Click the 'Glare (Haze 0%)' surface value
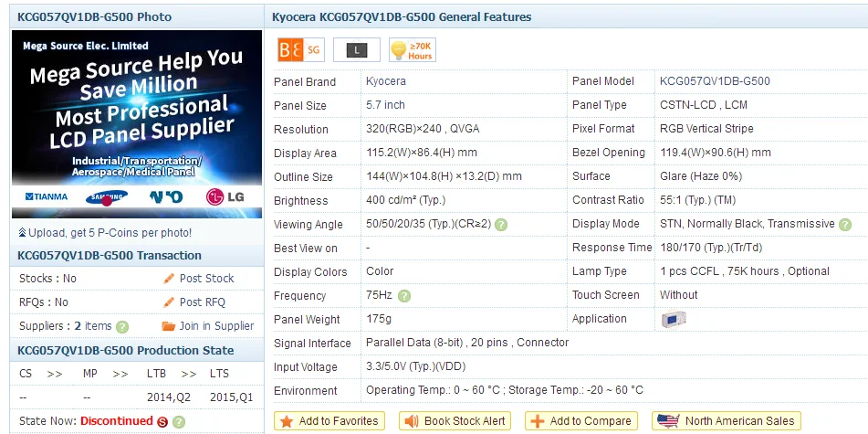 pos(701,177)
